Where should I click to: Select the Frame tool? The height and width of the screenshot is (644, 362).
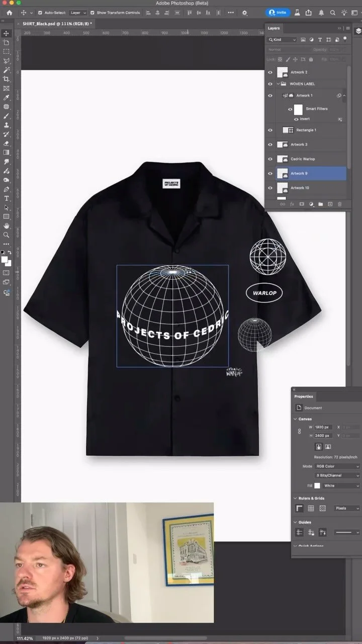pos(7,88)
